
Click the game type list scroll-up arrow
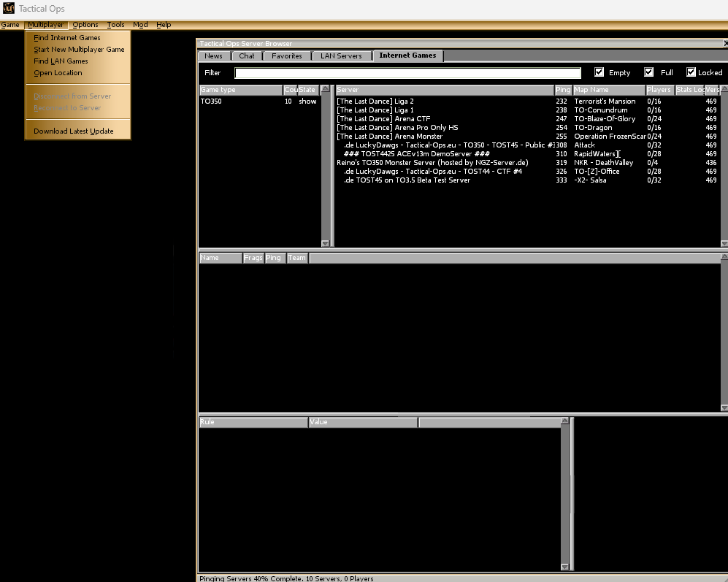pyautogui.click(x=326, y=88)
